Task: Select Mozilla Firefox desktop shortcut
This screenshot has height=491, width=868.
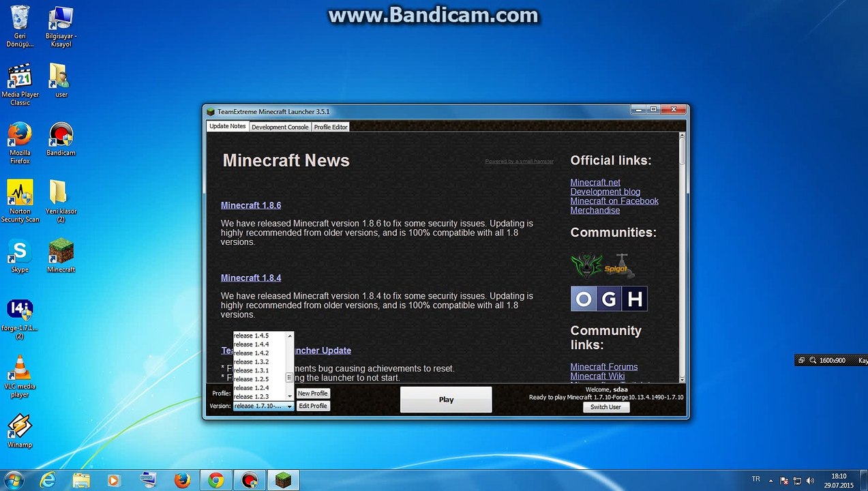Action: pos(20,143)
